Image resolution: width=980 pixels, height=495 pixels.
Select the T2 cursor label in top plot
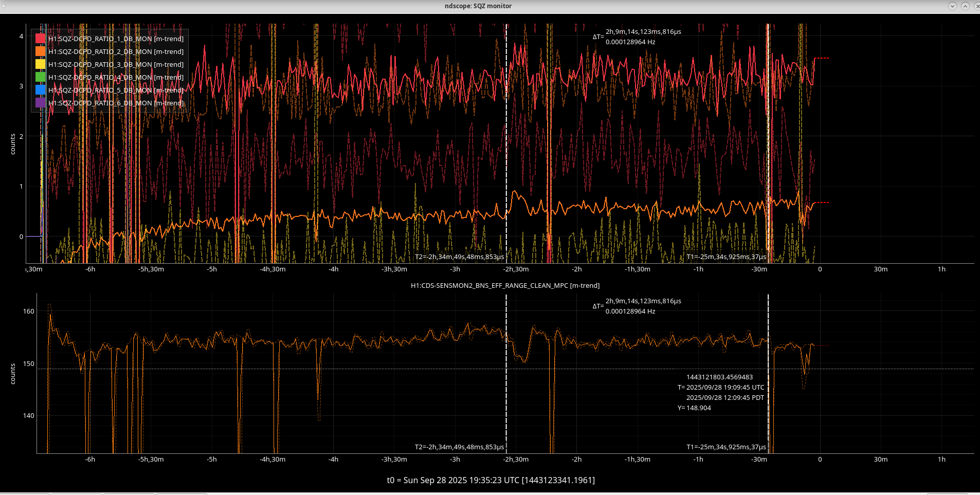click(x=459, y=256)
